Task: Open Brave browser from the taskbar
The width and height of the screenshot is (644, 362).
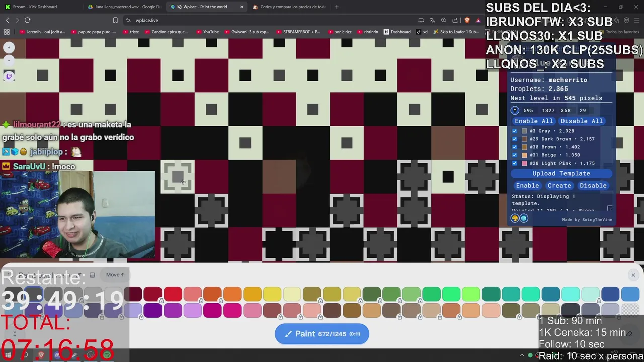Action: click(x=41, y=355)
